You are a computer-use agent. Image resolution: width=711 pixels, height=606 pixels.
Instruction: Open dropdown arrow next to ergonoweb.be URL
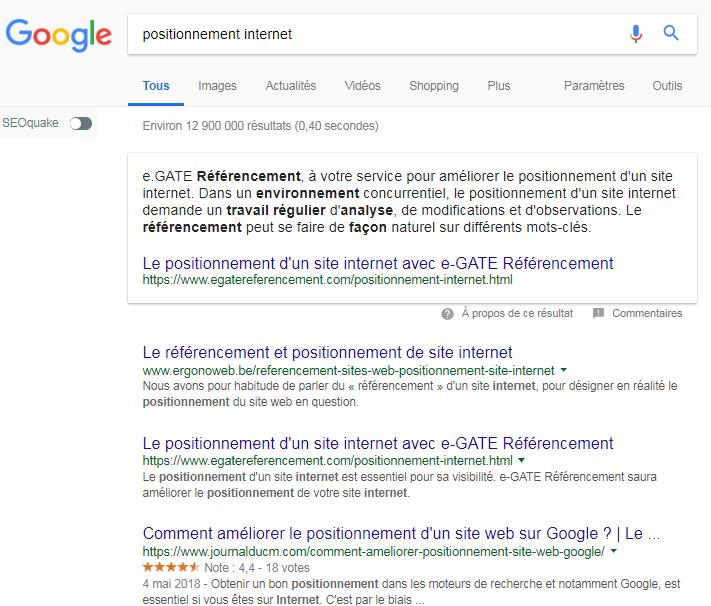click(564, 370)
